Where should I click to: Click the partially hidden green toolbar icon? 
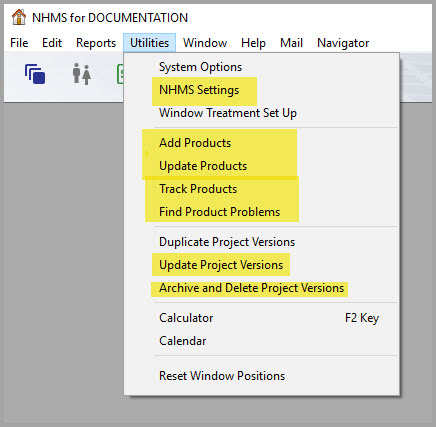click(120, 74)
